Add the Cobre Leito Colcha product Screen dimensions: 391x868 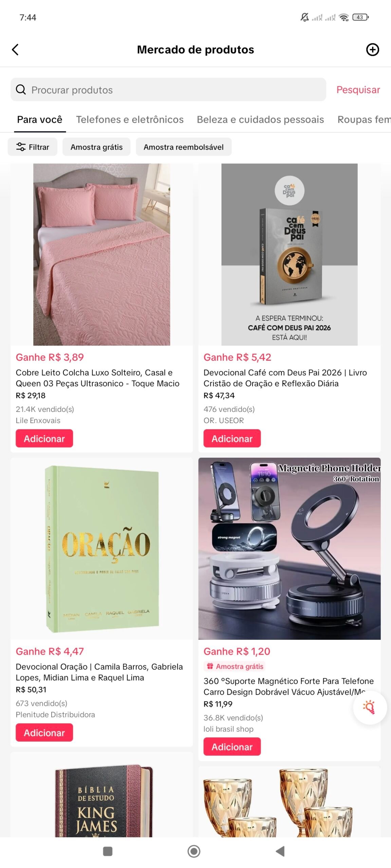(x=44, y=438)
